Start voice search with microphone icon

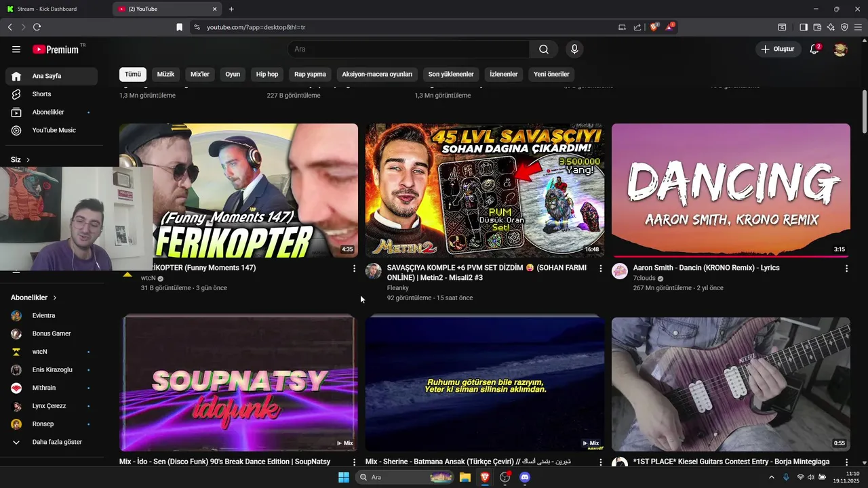pyautogui.click(x=574, y=49)
